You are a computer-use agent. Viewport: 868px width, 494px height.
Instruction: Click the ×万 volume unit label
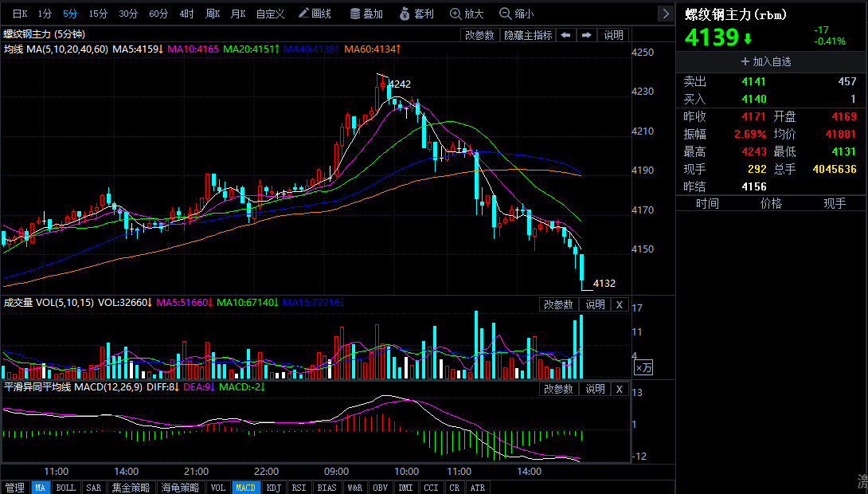[x=643, y=367]
